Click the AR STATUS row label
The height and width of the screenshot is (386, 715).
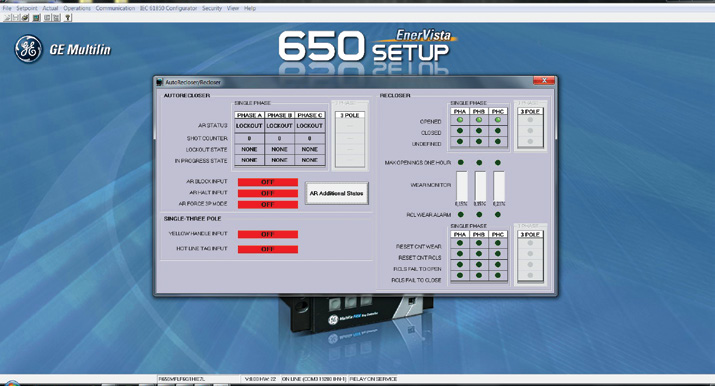212,125
